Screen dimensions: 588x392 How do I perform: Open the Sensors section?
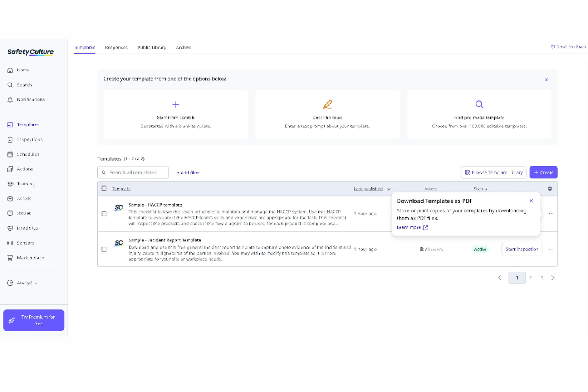coord(25,243)
